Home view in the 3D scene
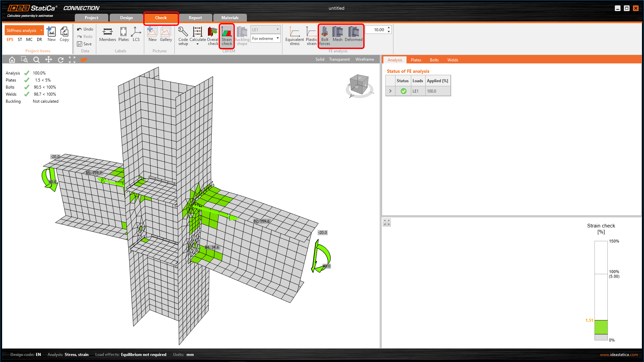The height and width of the screenshot is (362, 644). (x=12, y=59)
